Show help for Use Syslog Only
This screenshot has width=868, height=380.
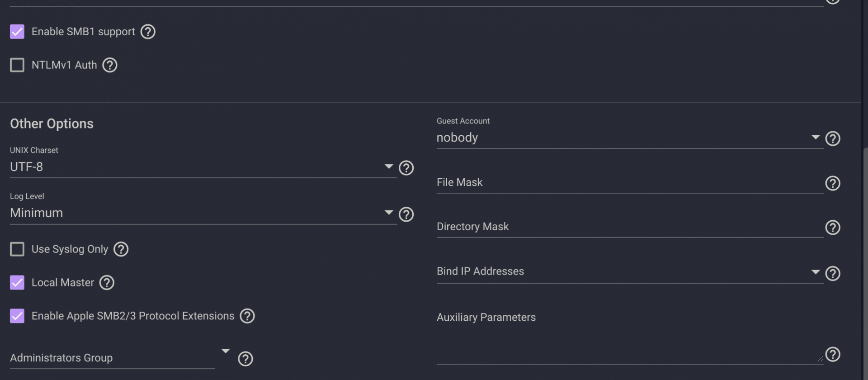[x=121, y=249]
